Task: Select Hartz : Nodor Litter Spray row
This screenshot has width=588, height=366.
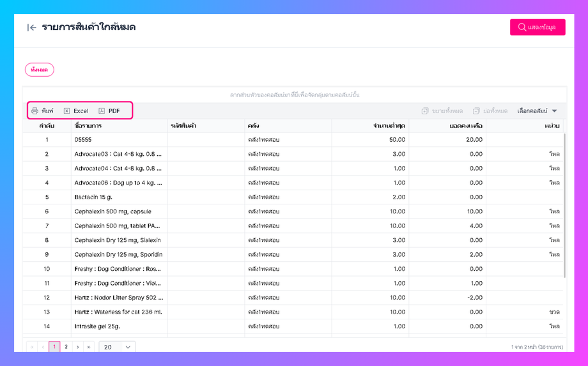Action: [293, 298]
